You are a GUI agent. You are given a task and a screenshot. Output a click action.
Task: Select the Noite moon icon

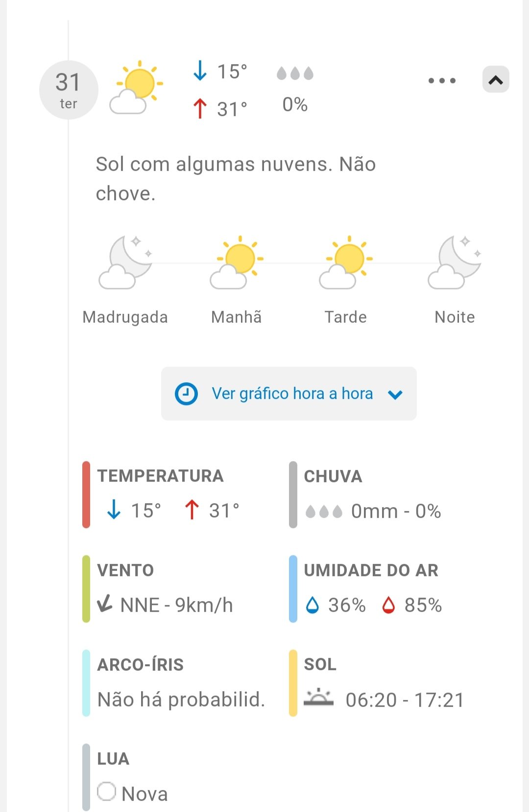coord(455,262)
